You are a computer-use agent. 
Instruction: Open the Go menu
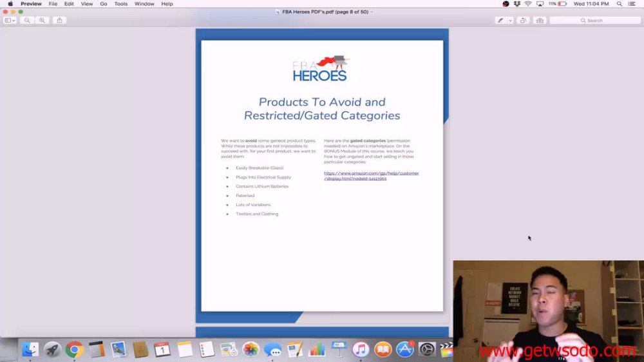(104, 4)
